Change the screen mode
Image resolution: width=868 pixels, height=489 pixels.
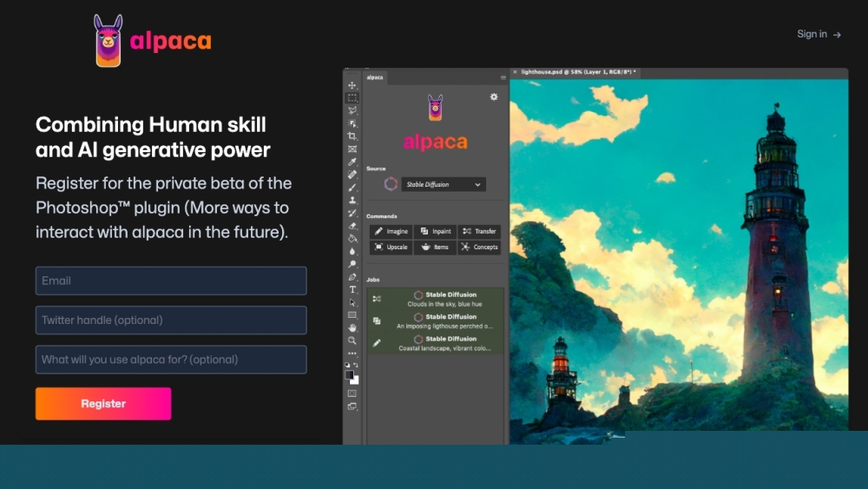352,406
